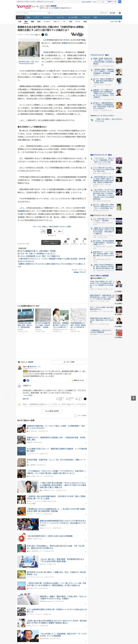Open クルーズ船が出発できず video ranking thumbnail
138x644 pixels.
[x=119, y=221]
